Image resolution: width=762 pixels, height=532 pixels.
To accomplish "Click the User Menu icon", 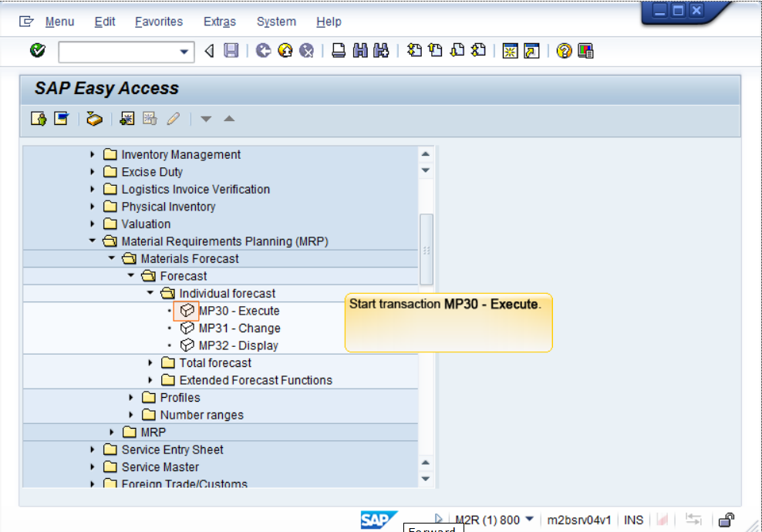I will (39, 119).
